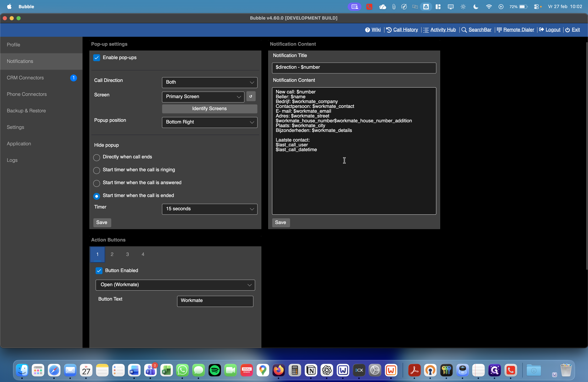Uncheck the Enable pop-ups checkbox

point(97,58)
